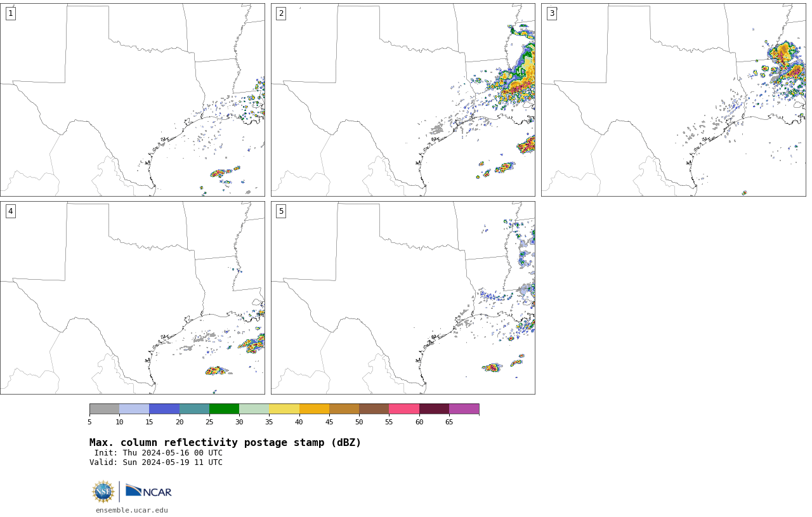The height and width of the screenshot is (517, 812).
Task: Click the pink 55-60 dBZ swatch
Action: click(404, 409)
